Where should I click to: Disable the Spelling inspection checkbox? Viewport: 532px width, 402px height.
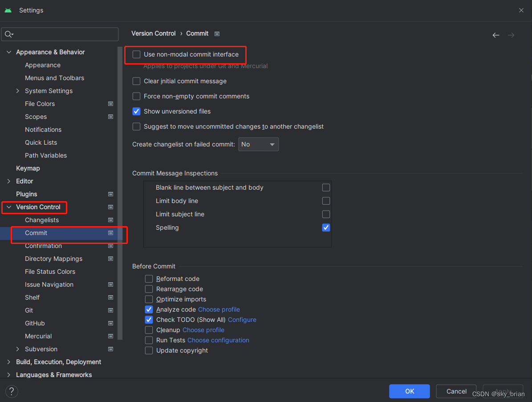tap(326, 227)
